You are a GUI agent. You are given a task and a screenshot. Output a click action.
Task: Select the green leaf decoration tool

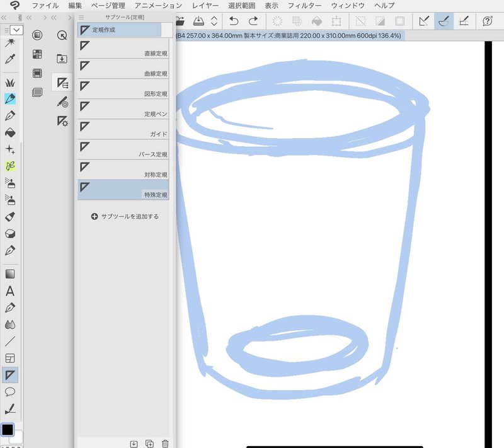[x=10, y=166]
